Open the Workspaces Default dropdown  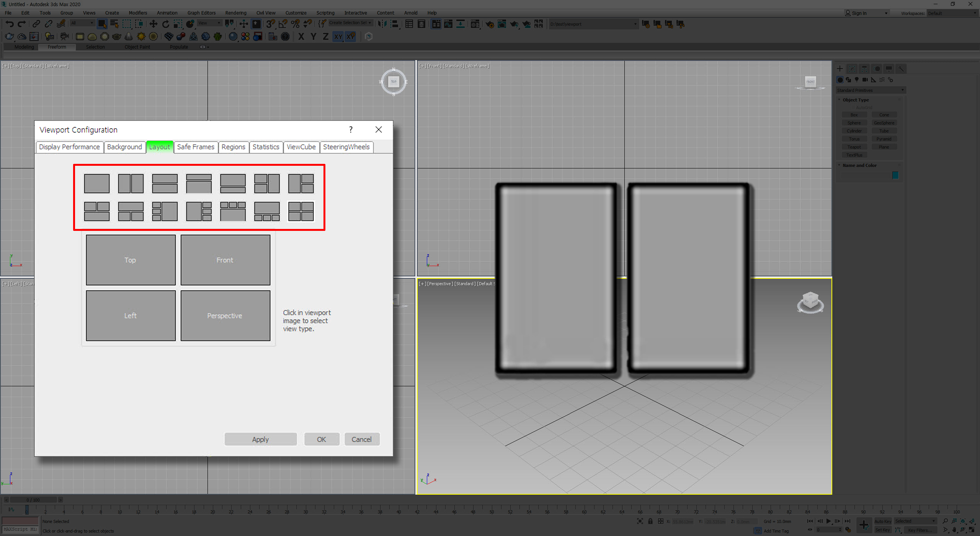tap(951, 13)
